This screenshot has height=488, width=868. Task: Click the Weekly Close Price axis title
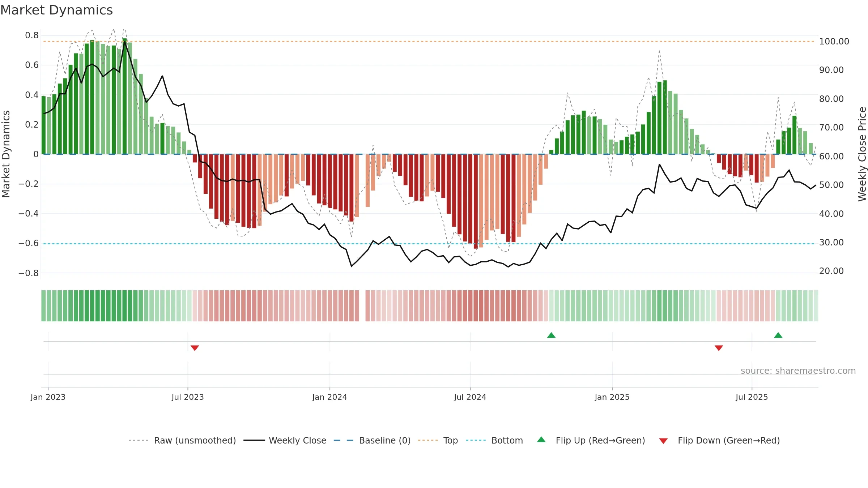click(x=862, y=154)
